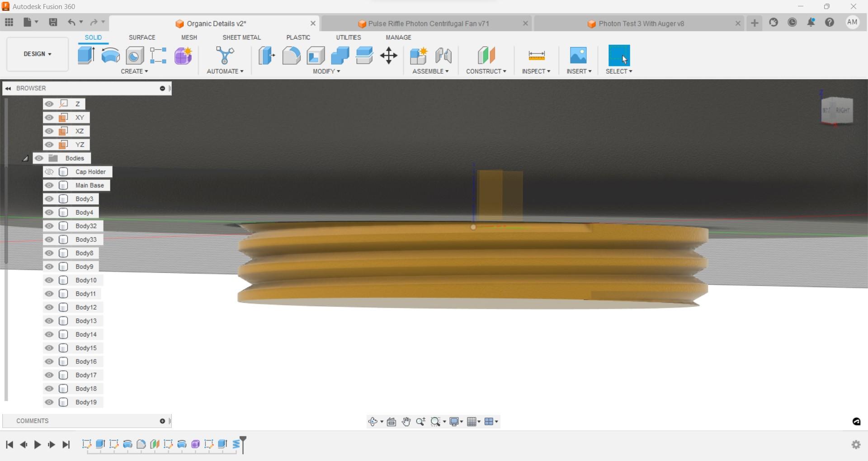Select the Press Pull tool
868x461 pixels.
coord(267,56)
